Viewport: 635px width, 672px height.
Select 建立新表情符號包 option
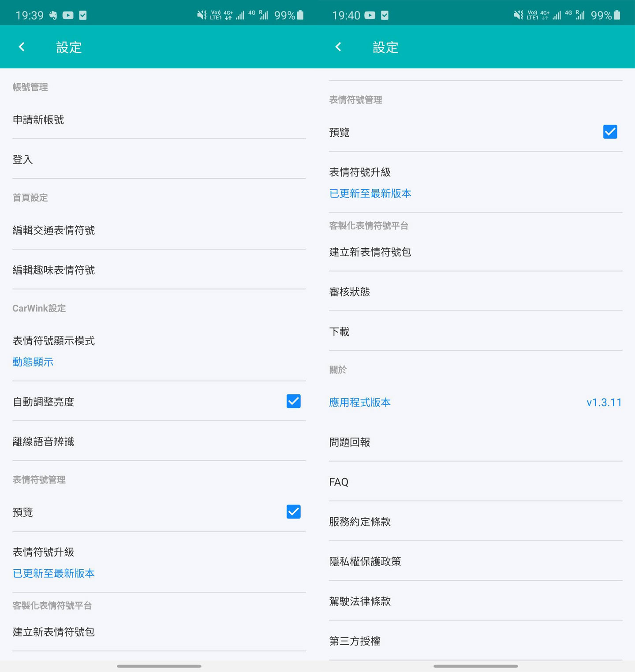tap(370, 252)
